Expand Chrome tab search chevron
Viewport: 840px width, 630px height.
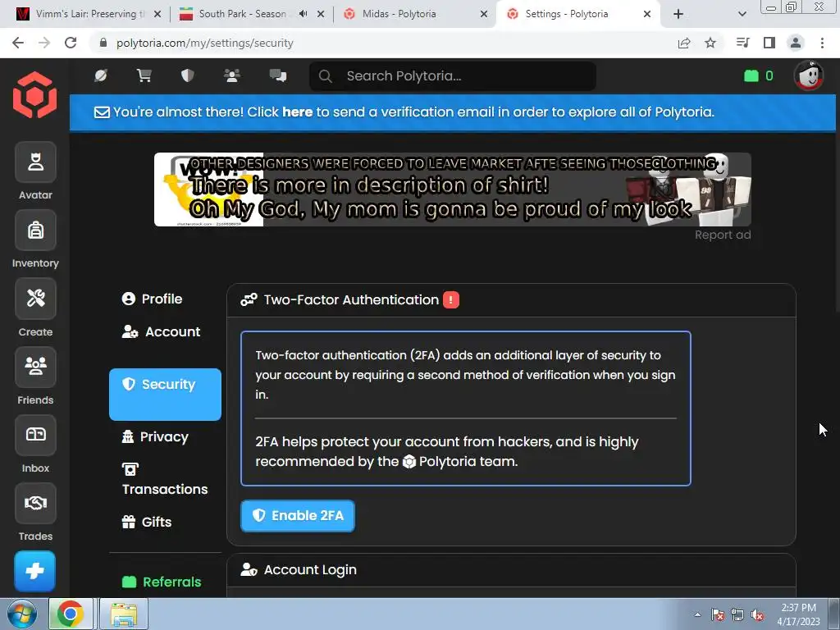tap(742, 14)
